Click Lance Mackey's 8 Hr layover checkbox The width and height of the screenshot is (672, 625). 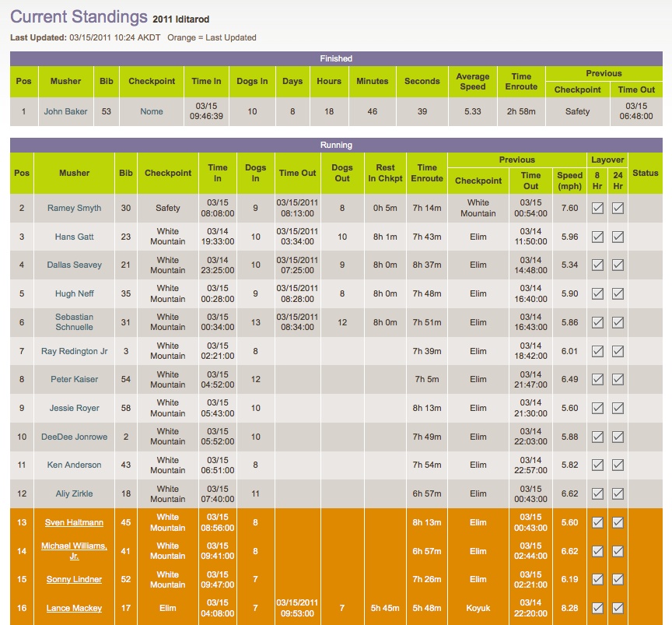coord(597,609)
